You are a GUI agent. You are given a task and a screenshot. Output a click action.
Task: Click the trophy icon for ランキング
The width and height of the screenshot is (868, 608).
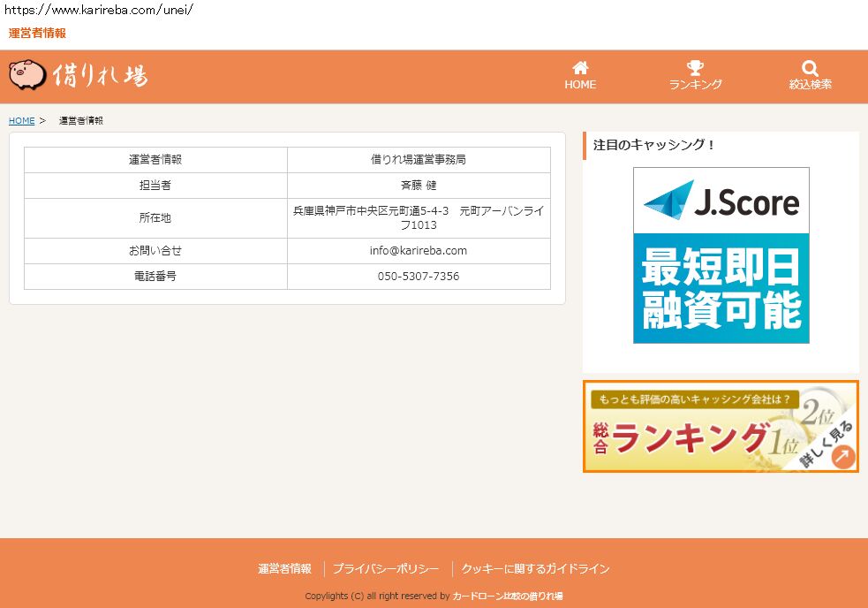695,68
